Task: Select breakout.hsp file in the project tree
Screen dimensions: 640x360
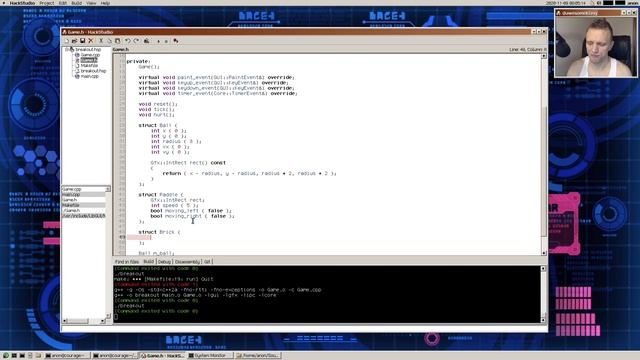Action: click(93, 71)
